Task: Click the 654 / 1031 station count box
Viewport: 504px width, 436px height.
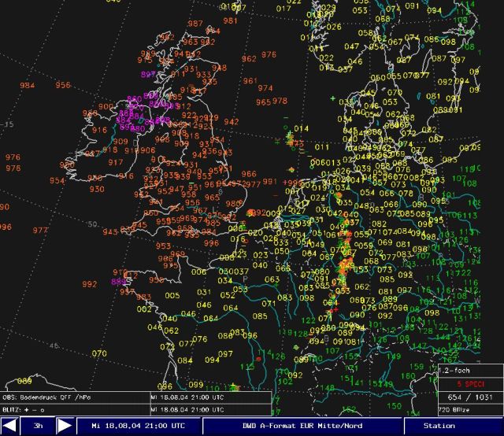Action: point(469,397)
